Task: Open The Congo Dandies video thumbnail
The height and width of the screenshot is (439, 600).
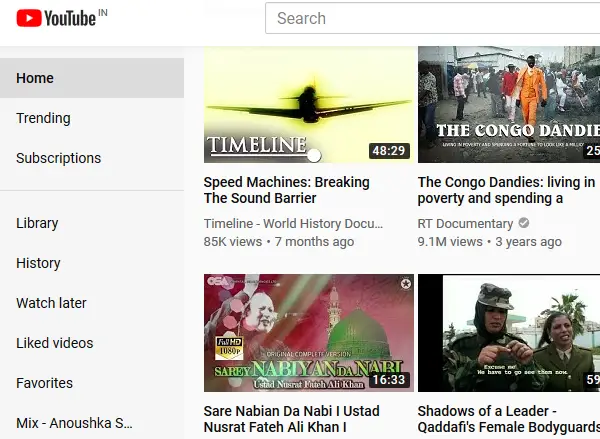Action: click(509, 104)
